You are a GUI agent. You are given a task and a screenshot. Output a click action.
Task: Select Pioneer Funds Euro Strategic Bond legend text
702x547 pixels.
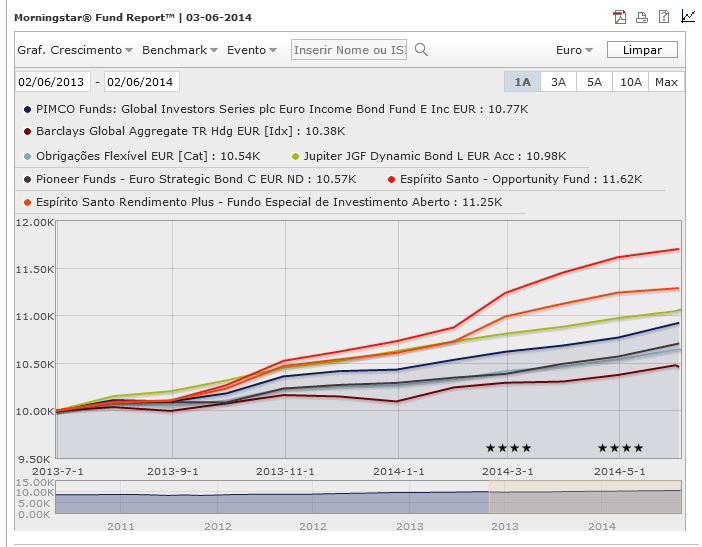(x=196, y=179)
